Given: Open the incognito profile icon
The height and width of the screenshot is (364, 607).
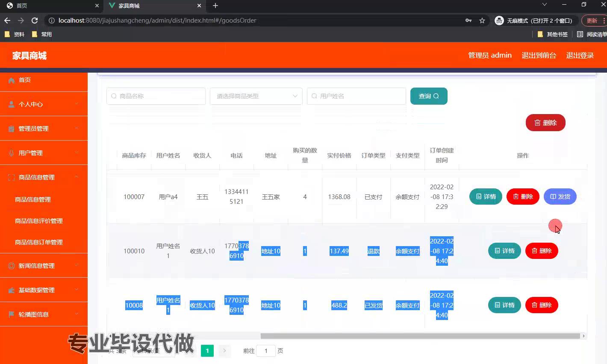Looking at the screenshot, I should tap(499, 21).
